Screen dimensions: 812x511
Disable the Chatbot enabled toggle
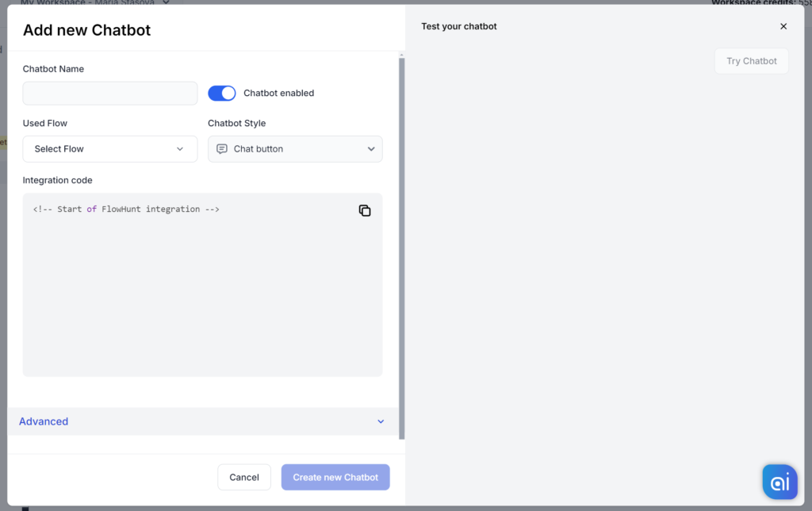pos(221,93)
